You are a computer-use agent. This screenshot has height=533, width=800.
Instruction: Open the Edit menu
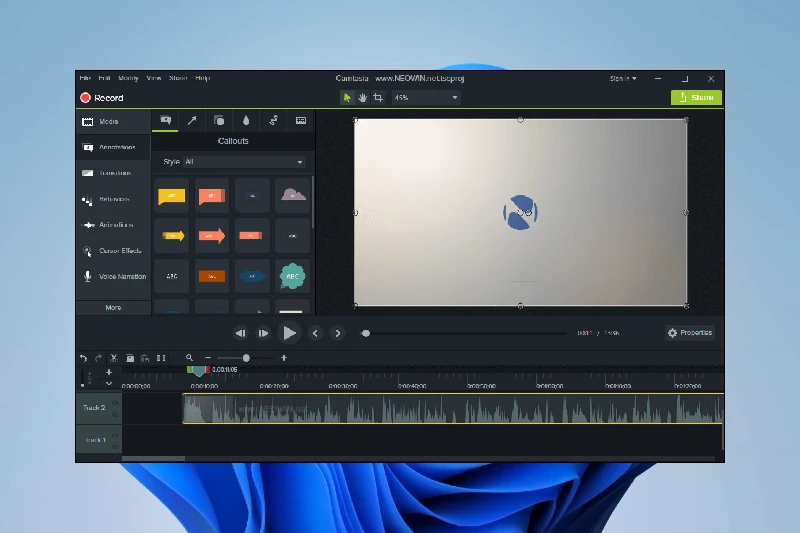pos(105,78)
